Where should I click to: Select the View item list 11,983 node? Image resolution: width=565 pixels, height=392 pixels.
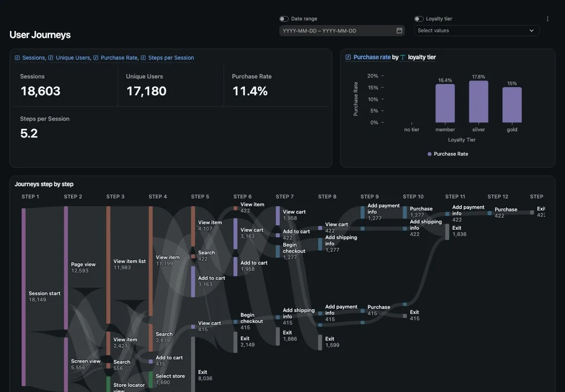point(108,265)
